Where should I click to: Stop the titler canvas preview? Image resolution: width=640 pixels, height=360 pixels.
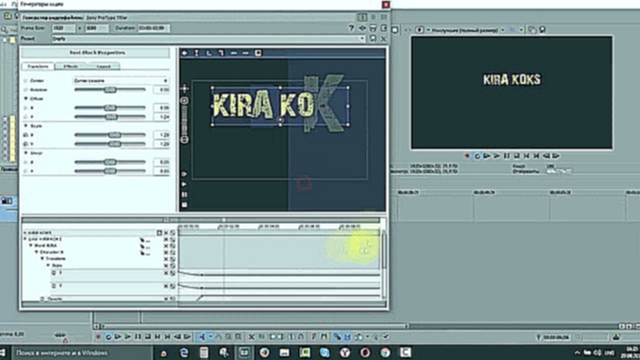pyautogui.click(x=184, y=205)
